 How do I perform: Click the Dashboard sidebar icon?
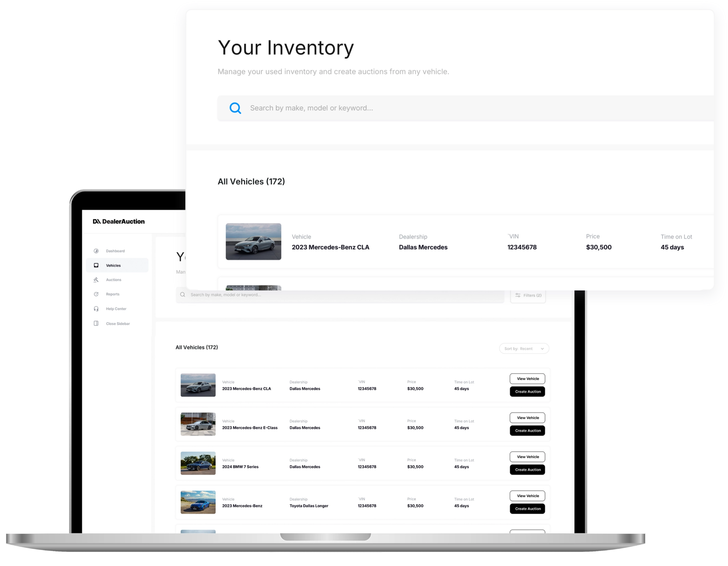click(96, 251)
